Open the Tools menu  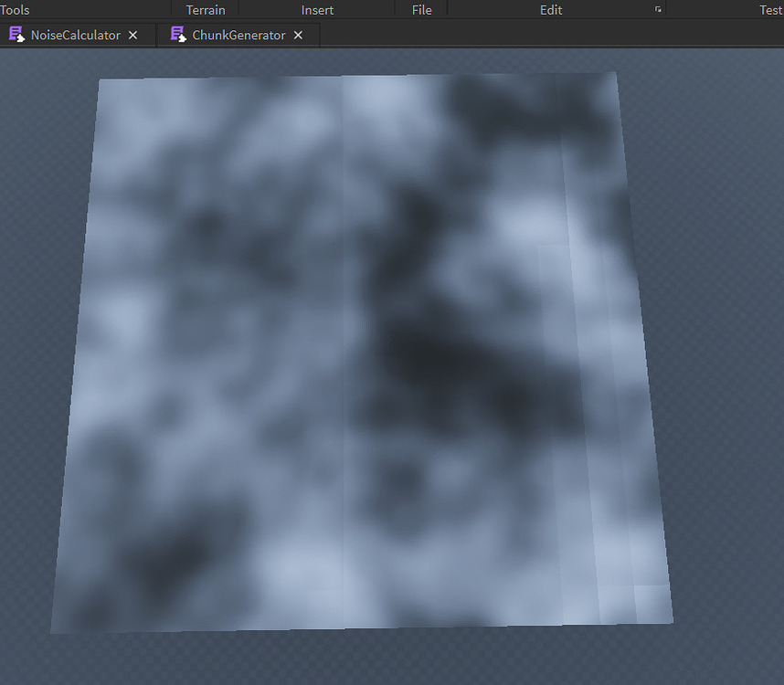click(x=15, y=10)
